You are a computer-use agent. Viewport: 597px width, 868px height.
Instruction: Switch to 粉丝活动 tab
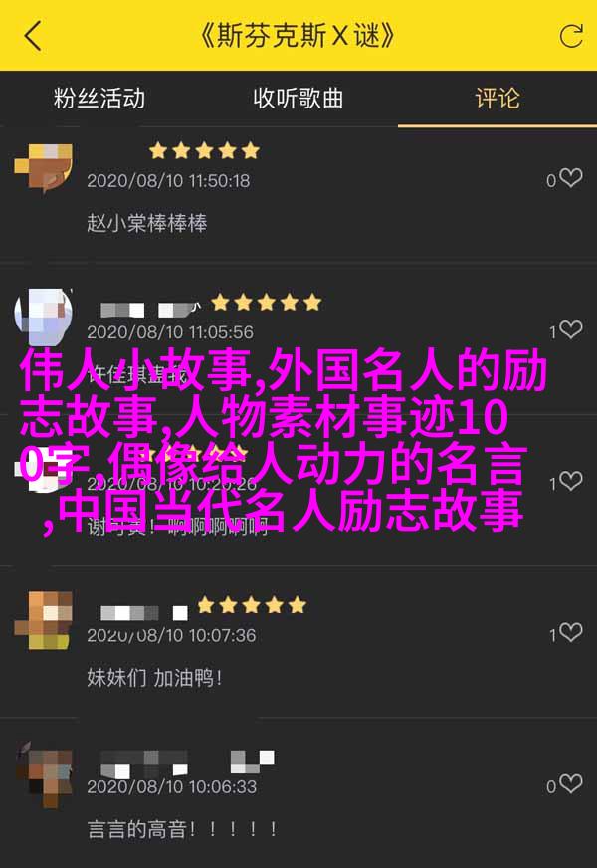click(x=99, y=99)
